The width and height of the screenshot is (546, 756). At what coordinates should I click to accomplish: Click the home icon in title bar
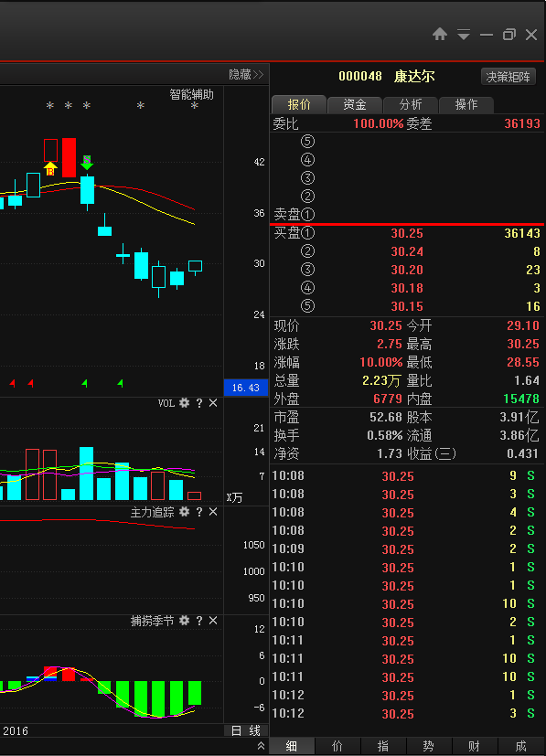[x=439, y=34]
